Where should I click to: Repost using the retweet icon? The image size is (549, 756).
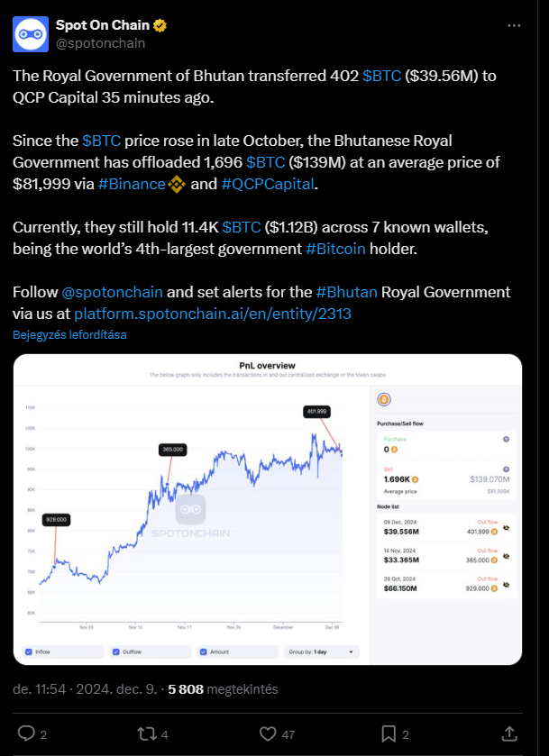146,733
